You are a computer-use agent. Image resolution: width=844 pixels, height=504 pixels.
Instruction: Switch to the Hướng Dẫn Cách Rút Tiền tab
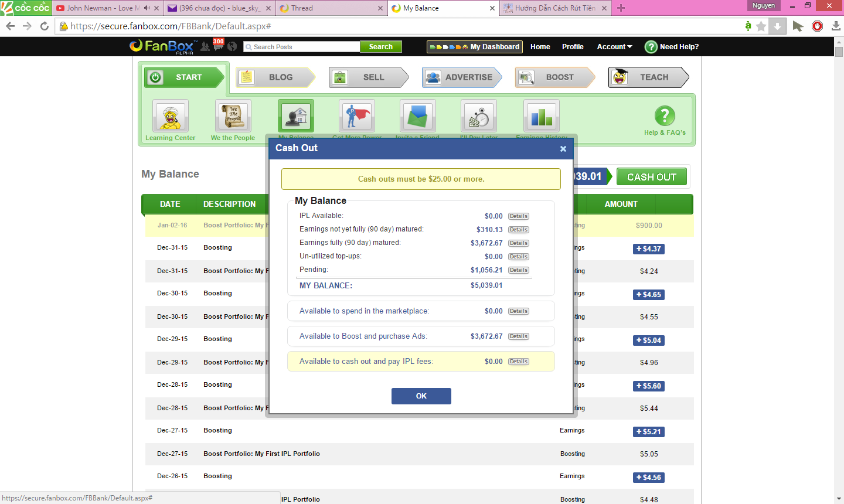pos(556,8)
